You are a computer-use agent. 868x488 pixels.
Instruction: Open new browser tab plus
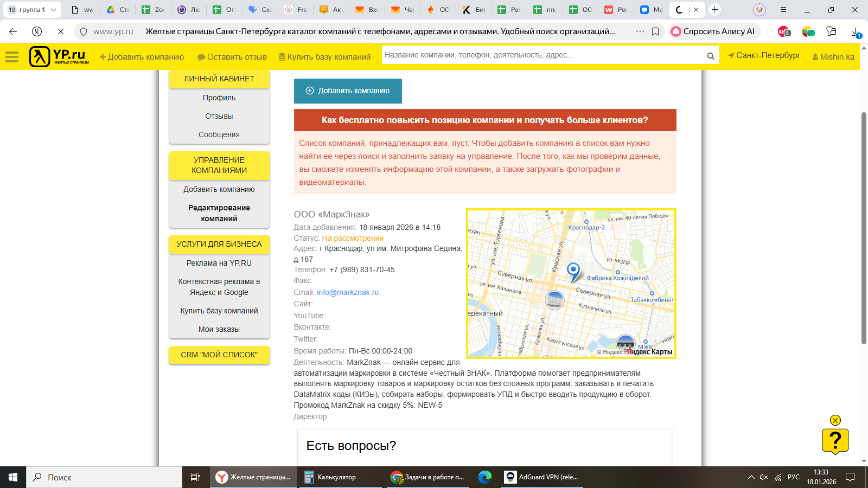(x=715, y=10)
